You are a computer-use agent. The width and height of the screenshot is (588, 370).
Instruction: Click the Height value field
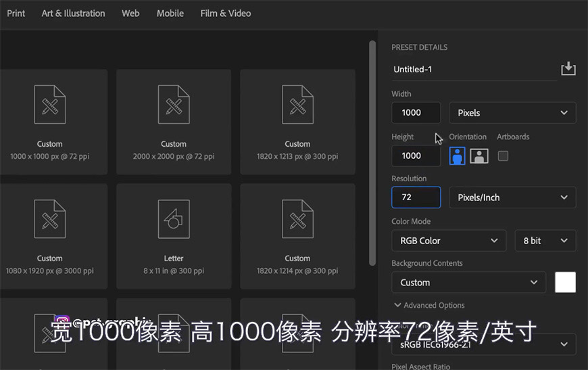pyautogui.click(x=416, y=156)
